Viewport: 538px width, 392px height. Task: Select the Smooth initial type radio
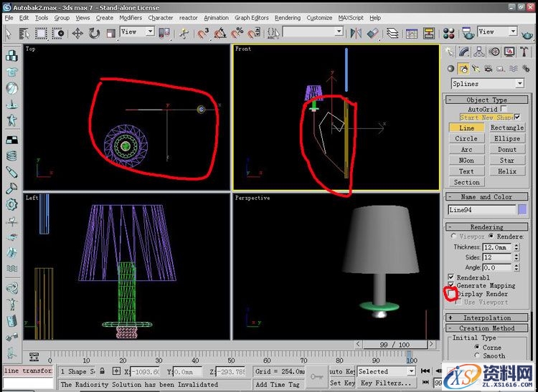[x=478, y=355]
